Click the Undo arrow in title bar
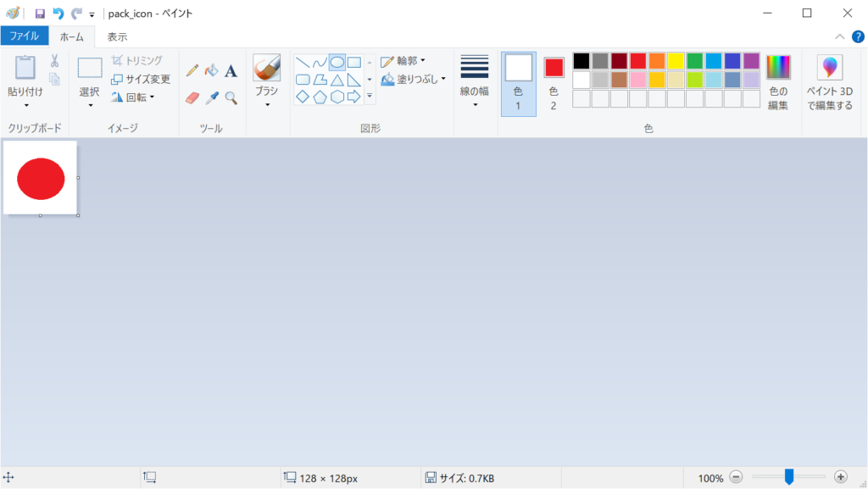 (58, 14)
